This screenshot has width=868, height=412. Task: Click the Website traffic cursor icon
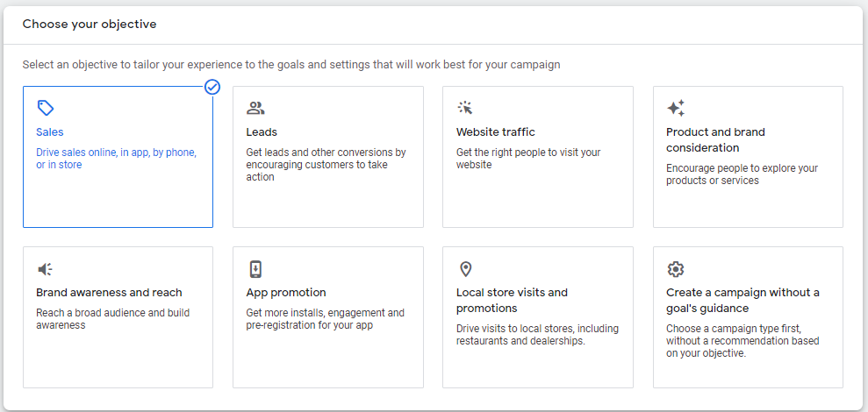click(x=465, y=108)
